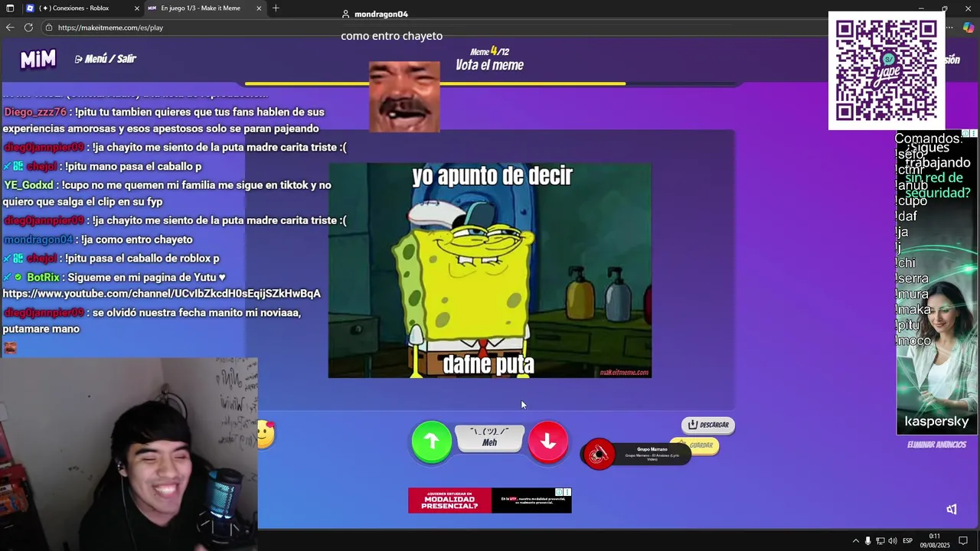This screenshot has height=551, width=980.
Task: Vote Meh with the shrug button
Action: (490, 437)
